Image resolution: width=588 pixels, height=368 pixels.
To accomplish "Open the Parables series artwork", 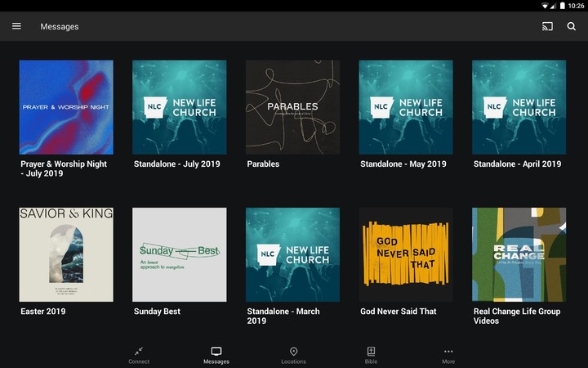I will [292, 107].
